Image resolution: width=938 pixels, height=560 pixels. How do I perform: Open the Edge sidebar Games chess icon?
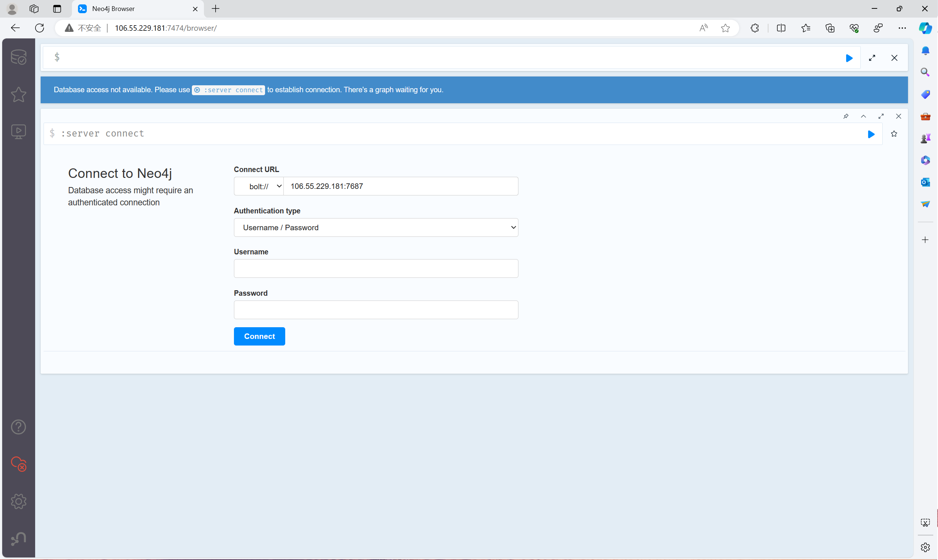pos(925,138)
